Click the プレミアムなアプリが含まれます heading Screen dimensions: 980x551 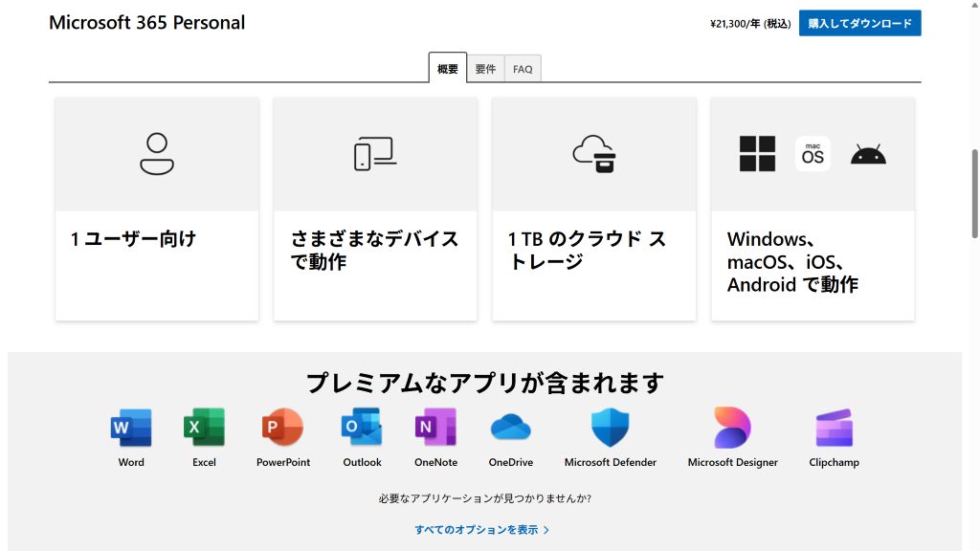click(x=484, y=383)
